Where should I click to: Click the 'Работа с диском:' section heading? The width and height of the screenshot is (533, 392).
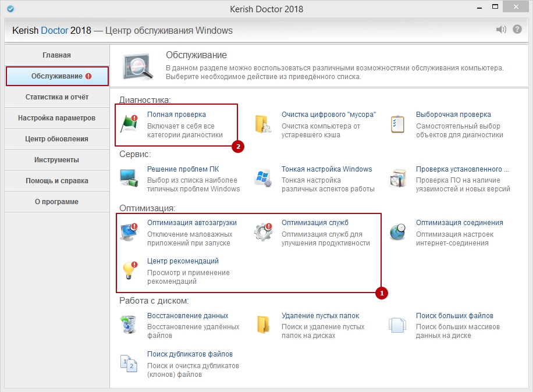(x=154, y=301)
